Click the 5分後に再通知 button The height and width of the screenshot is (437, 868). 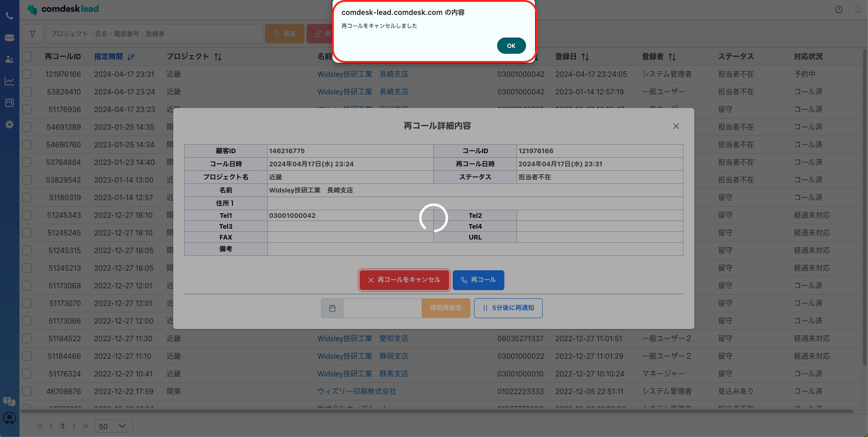508,308
